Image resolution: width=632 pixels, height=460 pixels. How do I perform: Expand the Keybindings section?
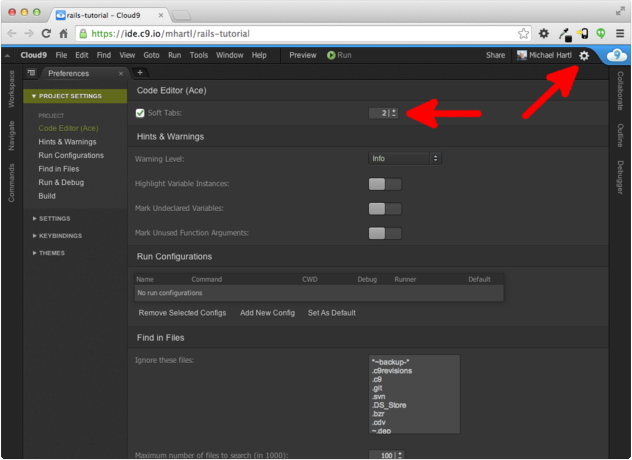coord(60,235)
